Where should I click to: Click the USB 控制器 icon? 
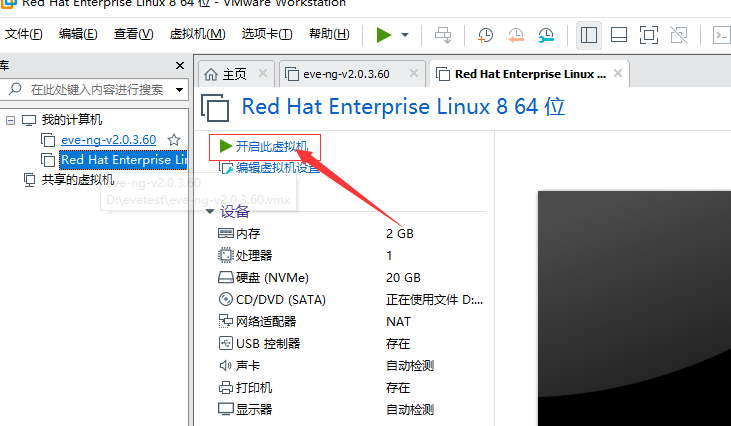pyautogui.click(x=226, y=344)
